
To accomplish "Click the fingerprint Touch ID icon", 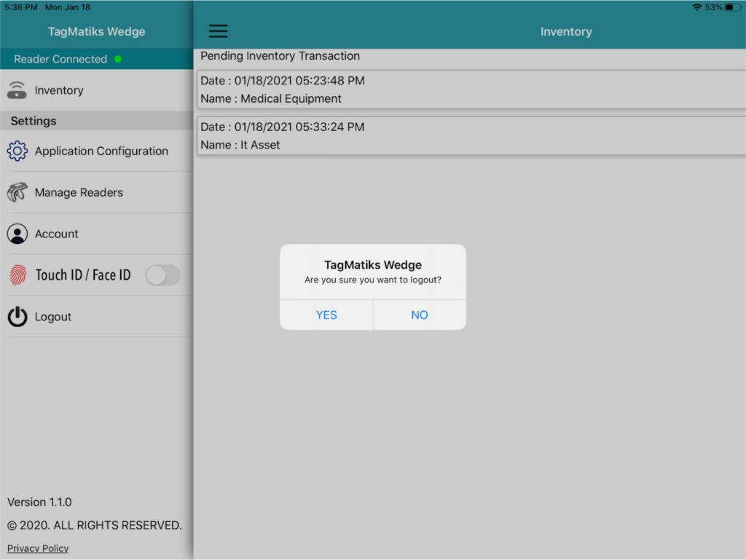I will pyautogui.click(x=17, y=275).
